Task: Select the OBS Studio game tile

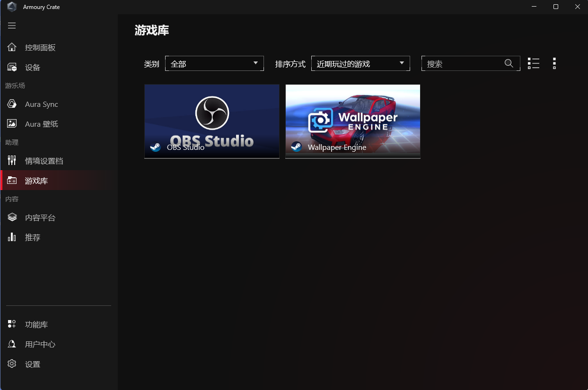Action: click(x=211, y=121)
